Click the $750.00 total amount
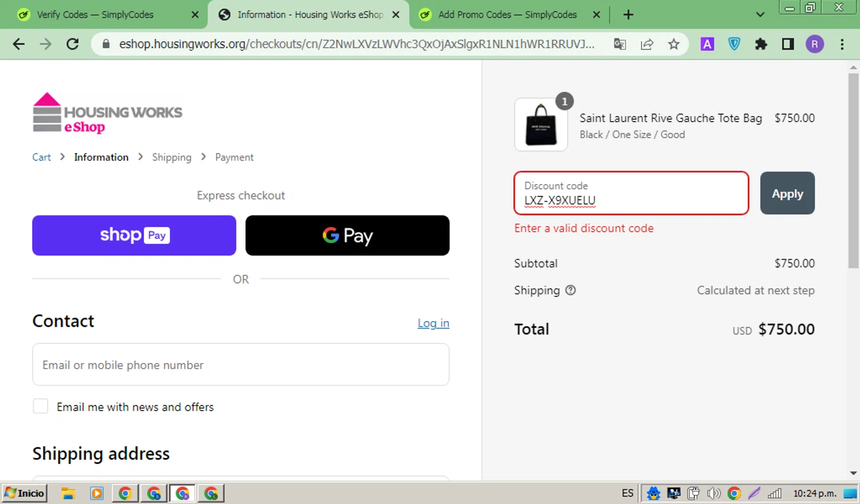860x504 pixels. (786, 329)
